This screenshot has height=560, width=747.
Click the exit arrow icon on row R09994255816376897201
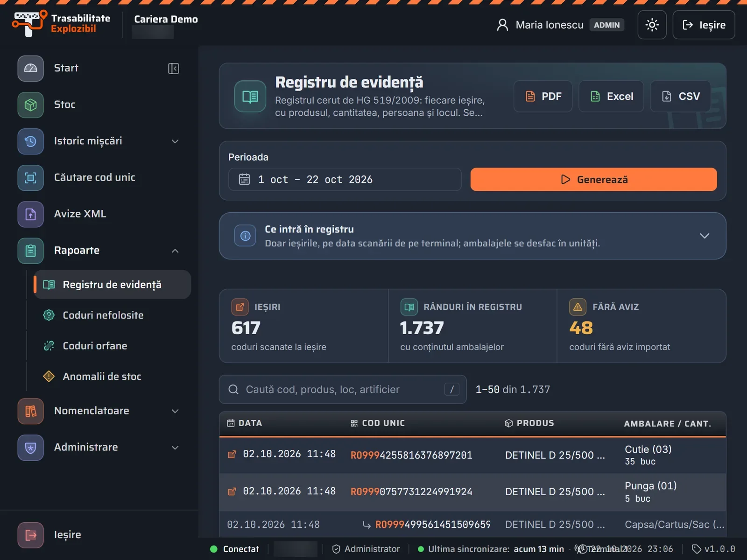pyautogui.click(x=232, y=455)
